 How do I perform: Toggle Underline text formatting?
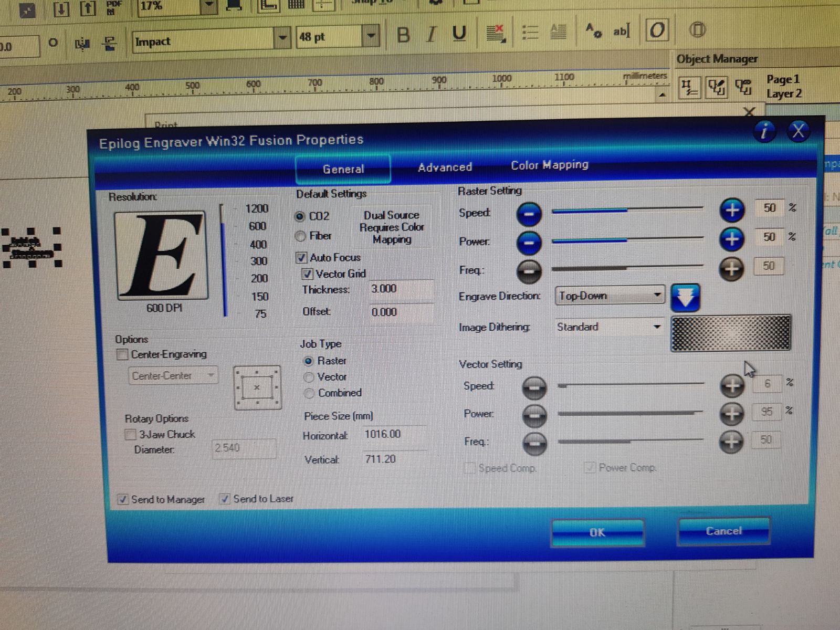(x=459, y=34)
